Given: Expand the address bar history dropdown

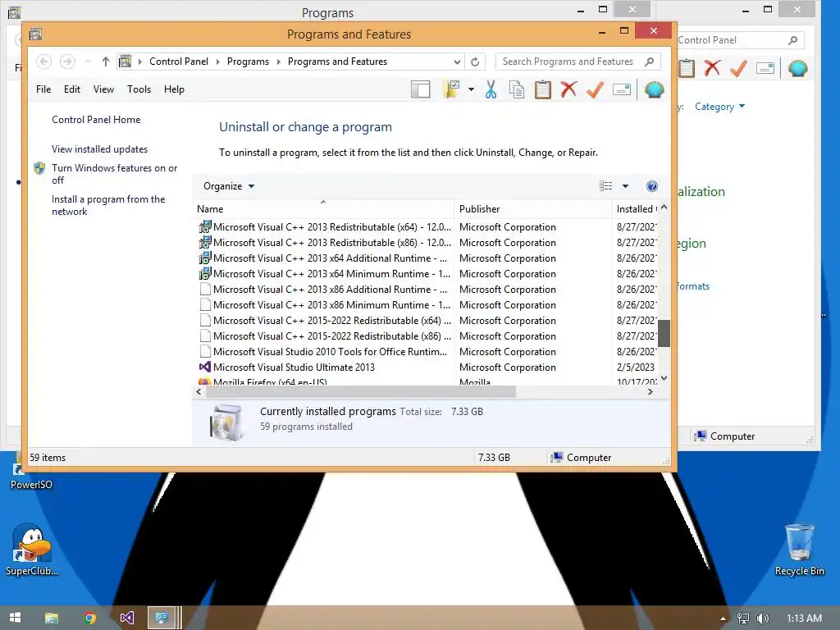Looking at the screenshot, I should [x=457, y=62].
